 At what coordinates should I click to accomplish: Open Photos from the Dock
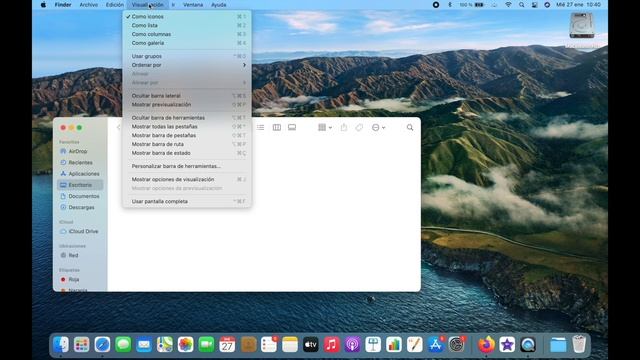pyautogui.click(x=185, y=344)
